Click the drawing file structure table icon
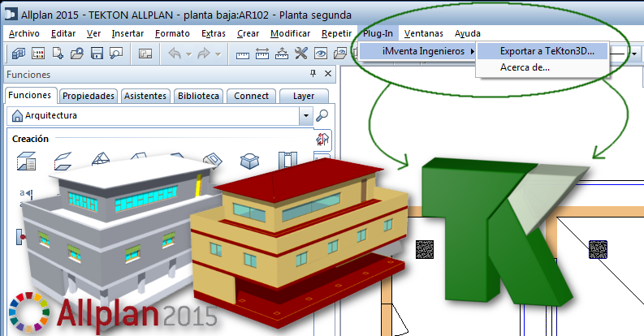The image size is (644, 336). coord(38,54)
